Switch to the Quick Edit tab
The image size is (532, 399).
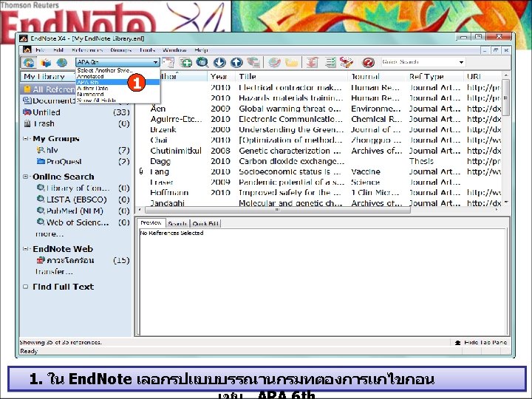pos(205,224)
